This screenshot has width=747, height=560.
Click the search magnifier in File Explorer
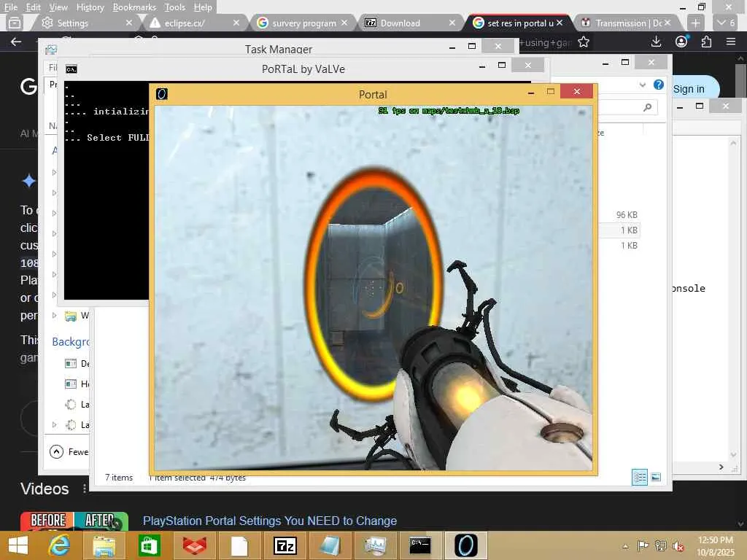pyautogui.click(x=647, y=108)
